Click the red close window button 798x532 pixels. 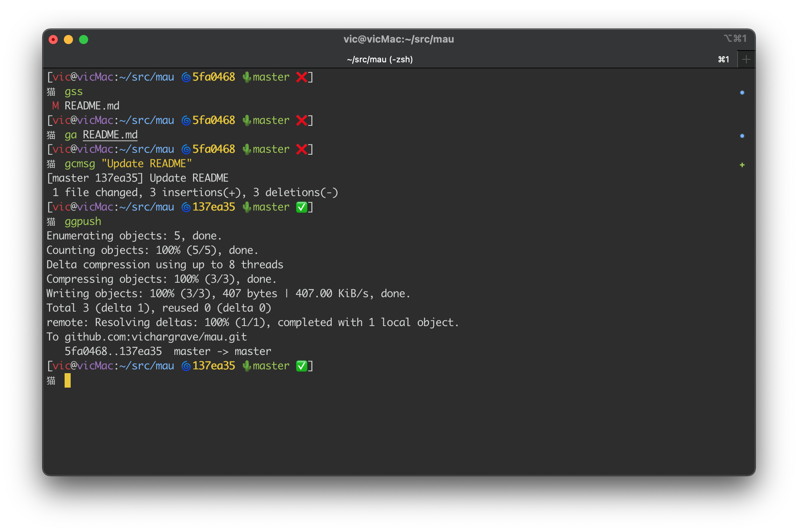(x=53, y=40)
